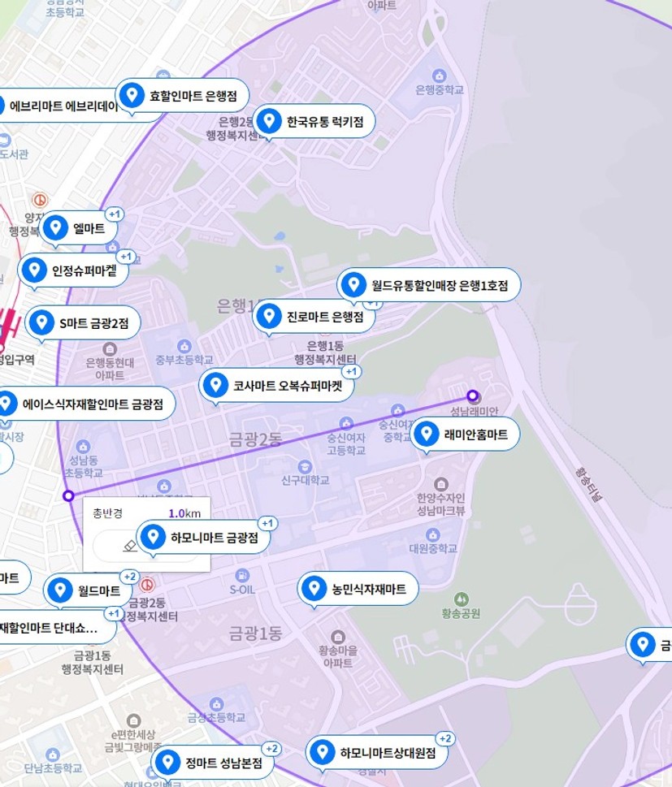Click the 중부초등학교 school icon
The image size is (672, 787).
click(x=184, y=346)
